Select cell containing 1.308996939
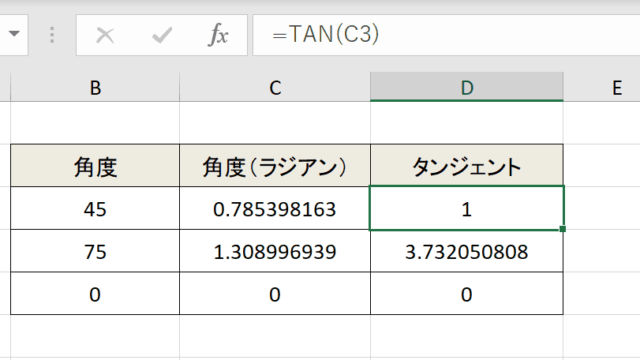This screenshot has height=360, width=640. click(x=275, y=251)
